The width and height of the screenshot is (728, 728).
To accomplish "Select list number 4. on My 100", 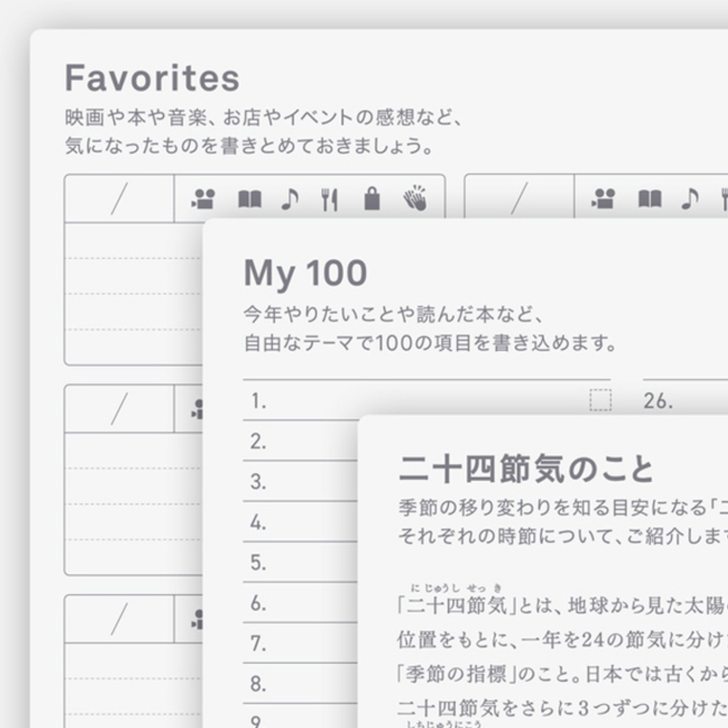I will (259, 522).
